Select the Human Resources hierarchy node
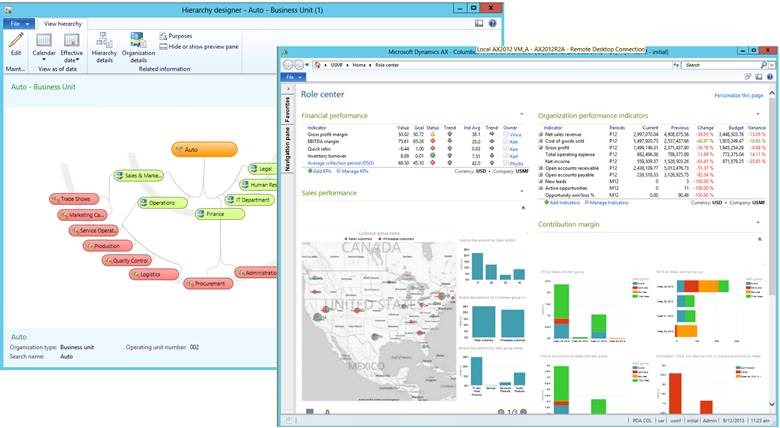This screenshot has width=780, height=428. click(258, 185)
